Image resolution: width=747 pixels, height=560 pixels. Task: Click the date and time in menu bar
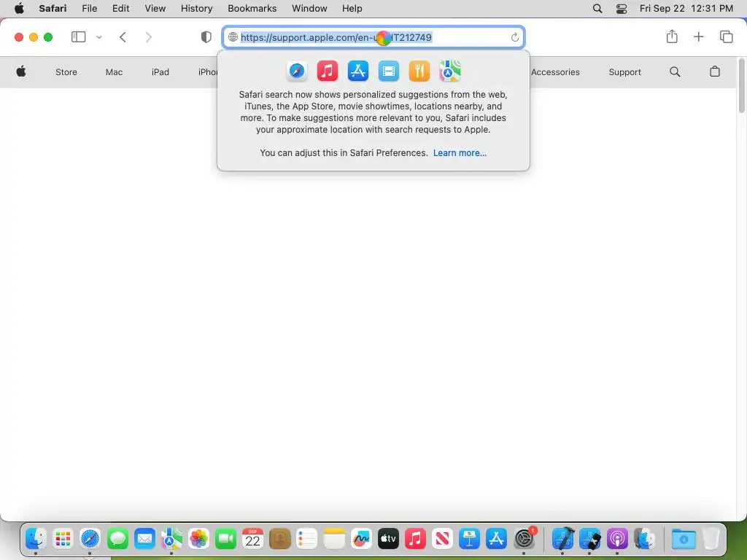[x=686, y=8]
